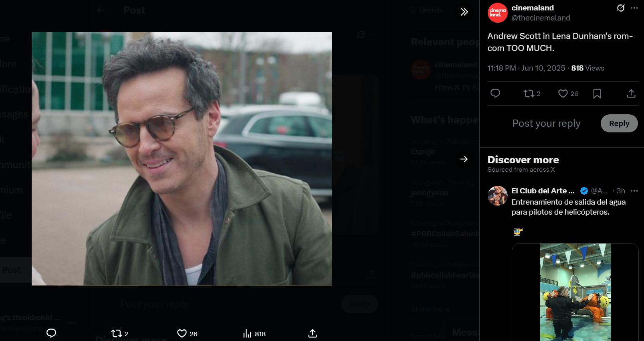Click the reply bubble icon in right panel

click(x=495, y=93)
